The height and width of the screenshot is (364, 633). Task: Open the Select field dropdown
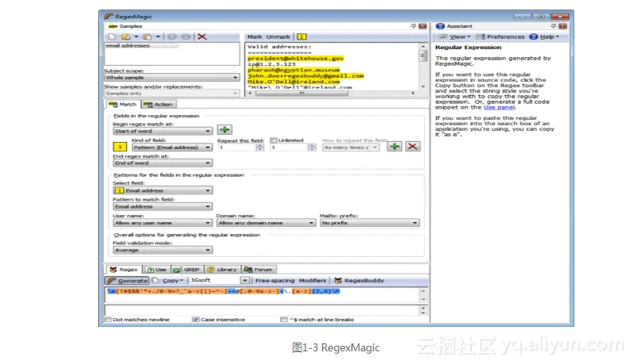[163, 190]
